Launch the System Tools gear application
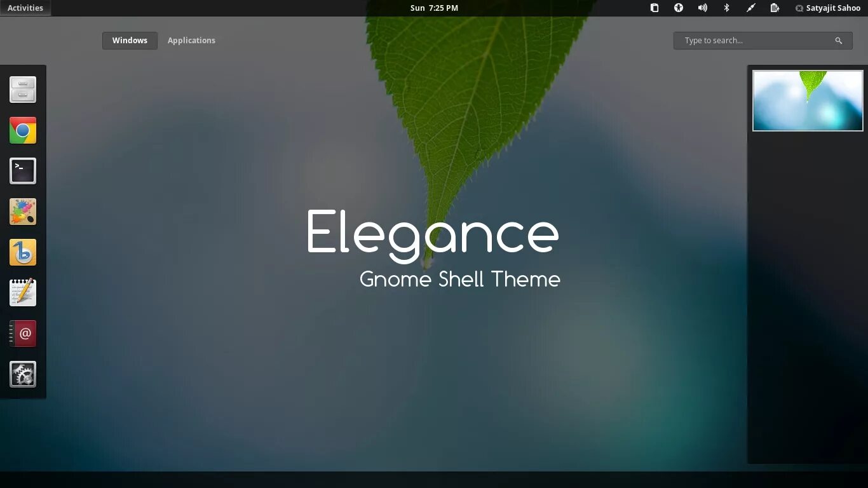 pyautogui.click(x=23, y=374)
